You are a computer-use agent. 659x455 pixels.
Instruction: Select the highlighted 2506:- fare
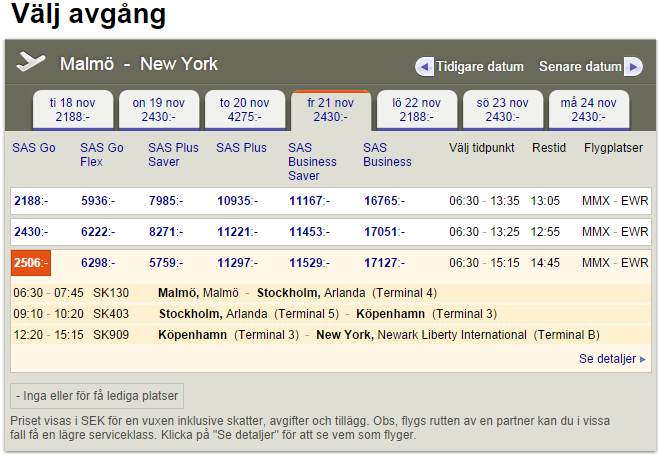[x=31, y=263]
